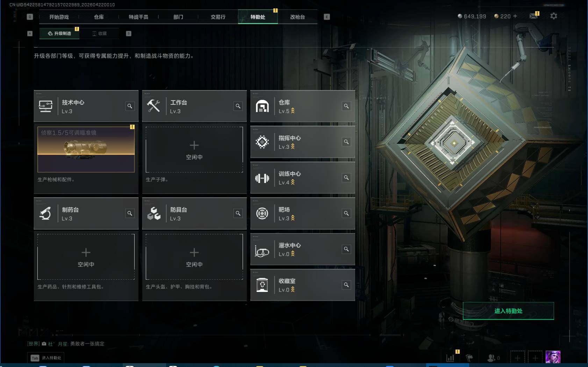The image size is (588, 367).
Task: Open the 潜水中心 department card
Action: 303,249
